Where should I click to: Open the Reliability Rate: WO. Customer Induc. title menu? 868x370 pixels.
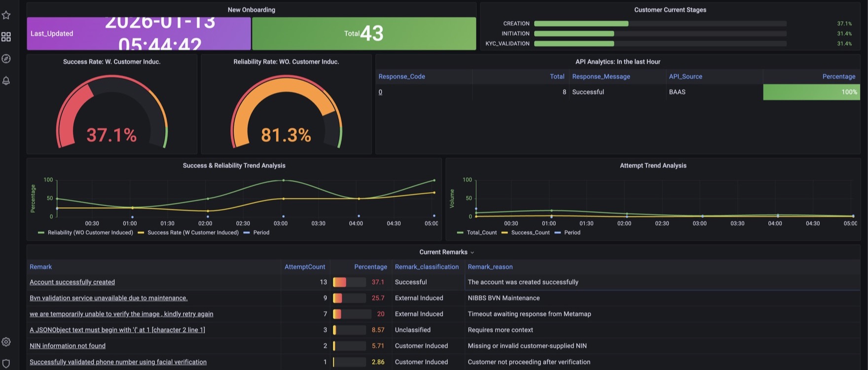point(286,62)
